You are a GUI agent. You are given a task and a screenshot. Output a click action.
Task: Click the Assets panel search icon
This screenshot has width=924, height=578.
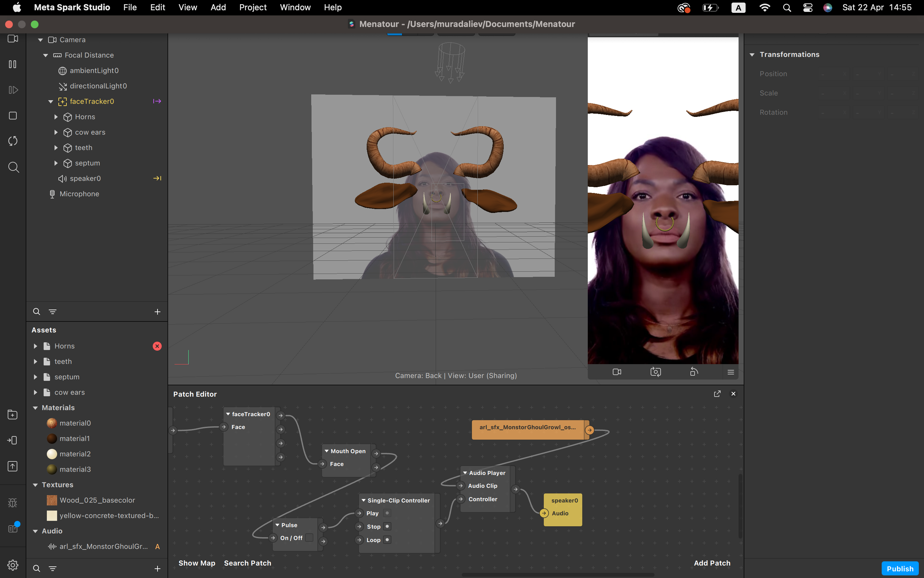(x=36, y=568)
